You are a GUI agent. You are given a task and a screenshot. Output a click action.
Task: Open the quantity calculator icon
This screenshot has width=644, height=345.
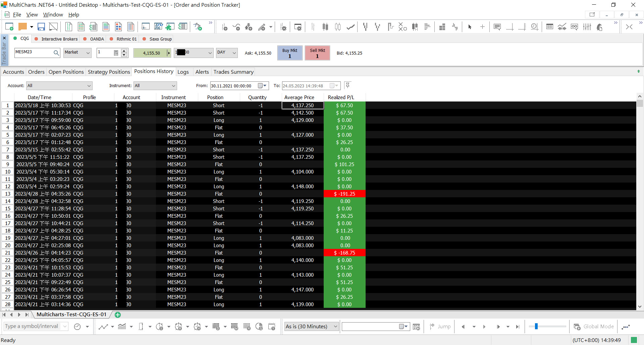tap(116, 53)
